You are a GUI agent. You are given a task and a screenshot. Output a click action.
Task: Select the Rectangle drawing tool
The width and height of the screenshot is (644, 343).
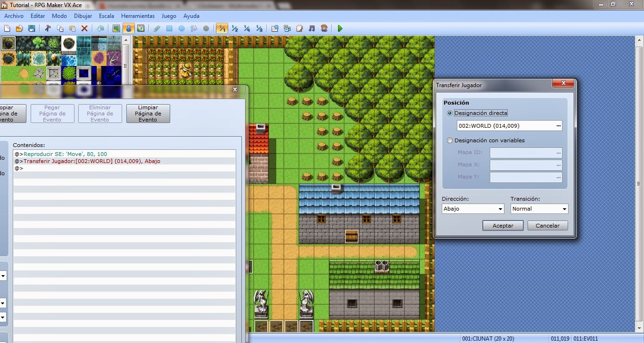point(169,28)
